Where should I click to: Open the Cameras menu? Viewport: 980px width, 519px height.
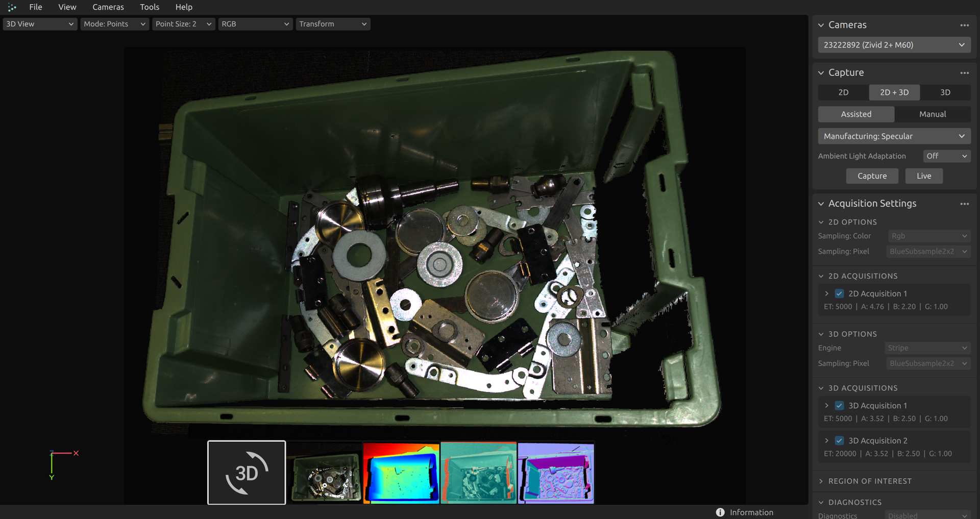coord(108,7)
